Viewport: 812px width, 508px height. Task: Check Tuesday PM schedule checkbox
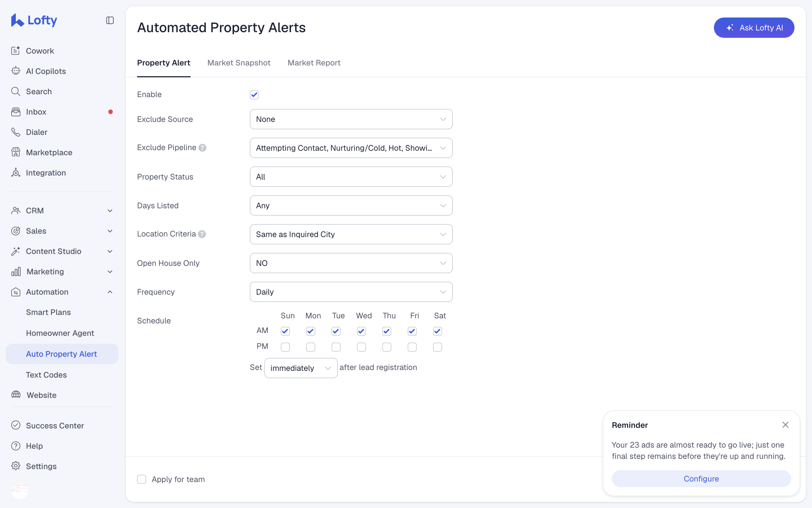(x=336, y=347)
